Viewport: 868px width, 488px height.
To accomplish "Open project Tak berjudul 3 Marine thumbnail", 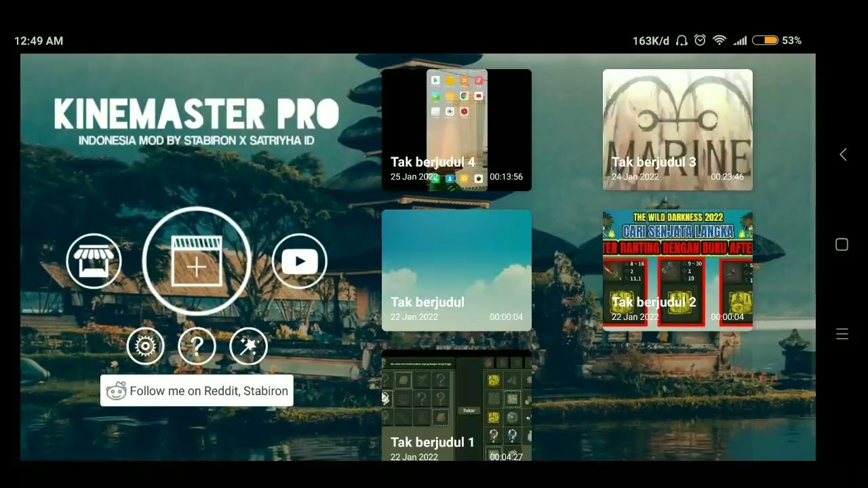I will coord(677,130).
